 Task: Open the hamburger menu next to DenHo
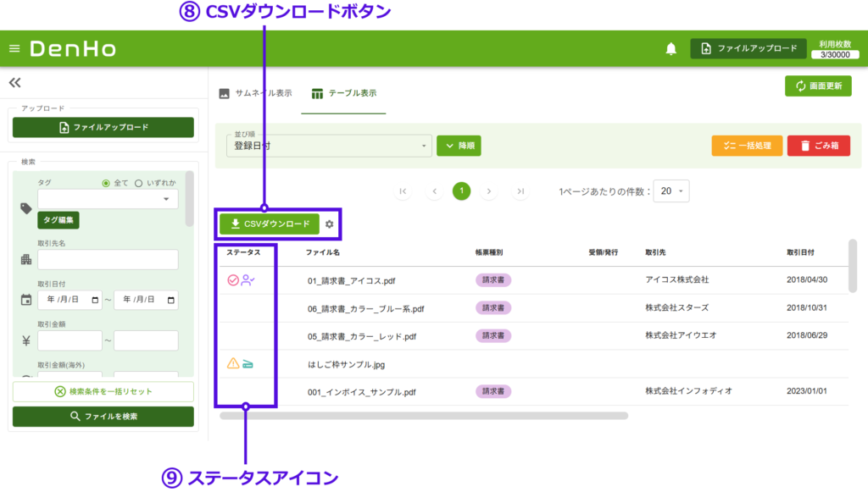tap(14, 48)
